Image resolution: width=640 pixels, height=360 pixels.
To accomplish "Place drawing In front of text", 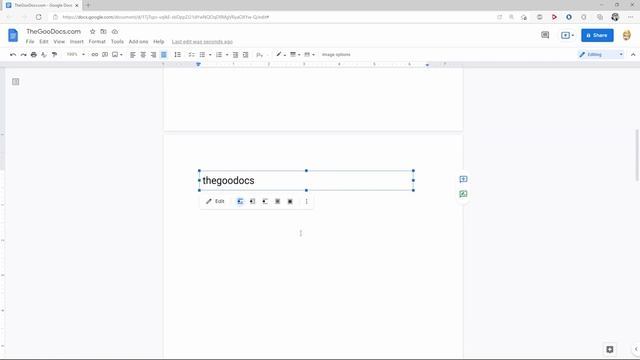I will point(290,201).
